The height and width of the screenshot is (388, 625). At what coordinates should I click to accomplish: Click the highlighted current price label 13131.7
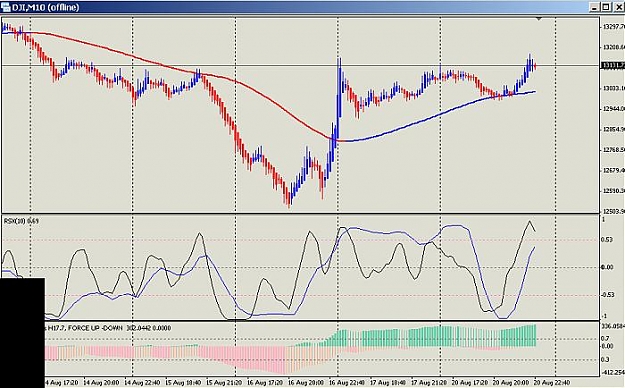click(613, 65)
